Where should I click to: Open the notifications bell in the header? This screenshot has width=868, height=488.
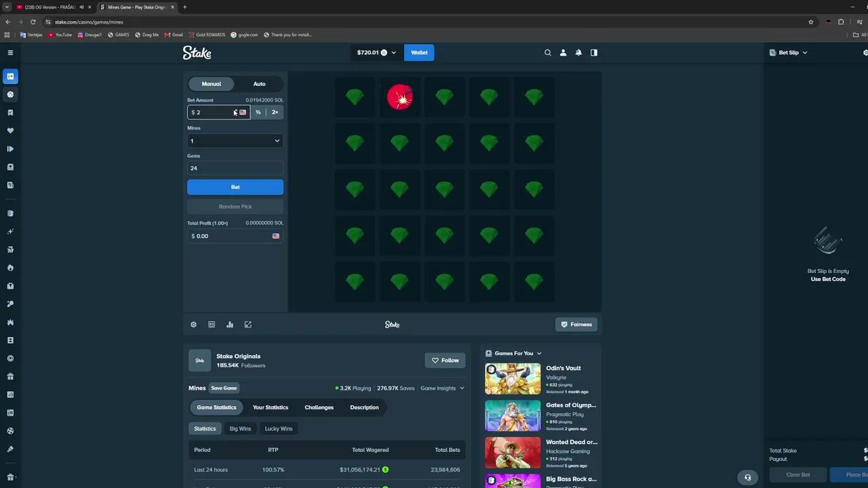coord(578,52)
